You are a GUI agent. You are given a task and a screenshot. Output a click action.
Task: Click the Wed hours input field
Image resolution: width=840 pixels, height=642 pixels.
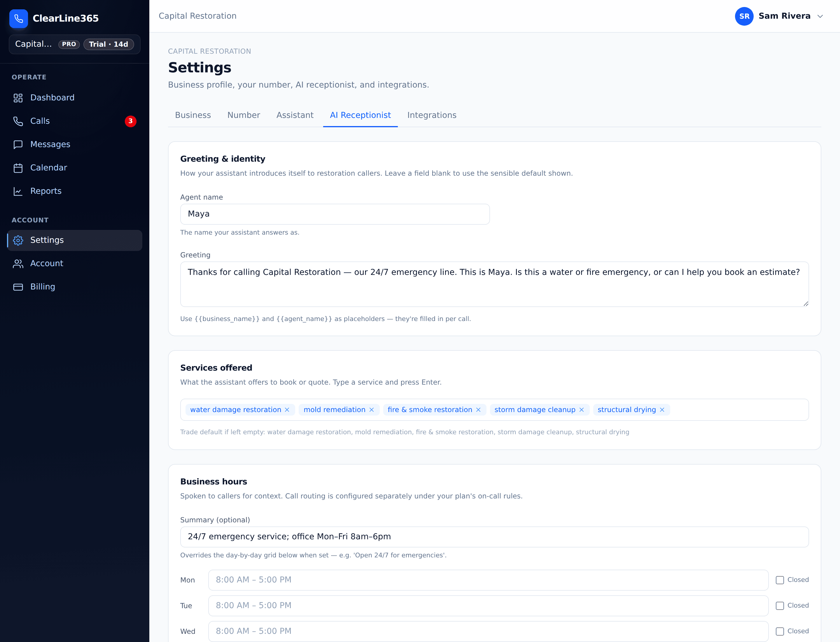click(488, 631)
